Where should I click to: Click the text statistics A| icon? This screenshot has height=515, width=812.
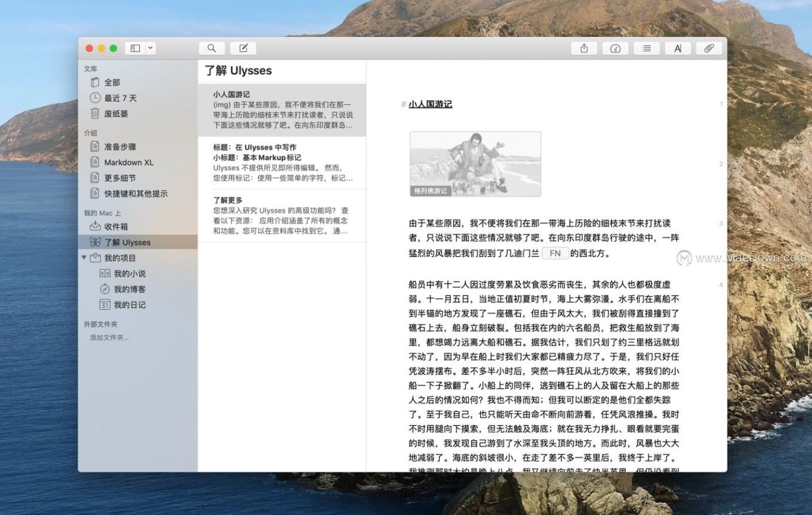(x=678, y=48)
